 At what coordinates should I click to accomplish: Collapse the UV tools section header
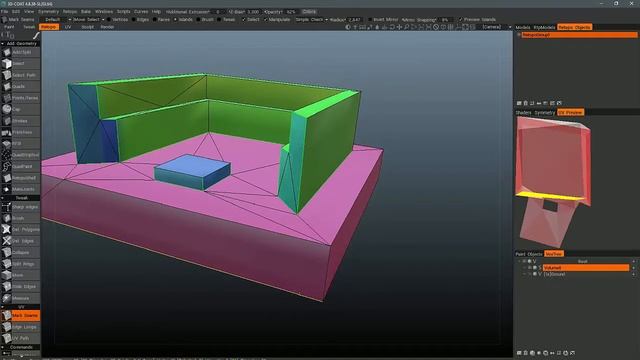pos(20,307)
